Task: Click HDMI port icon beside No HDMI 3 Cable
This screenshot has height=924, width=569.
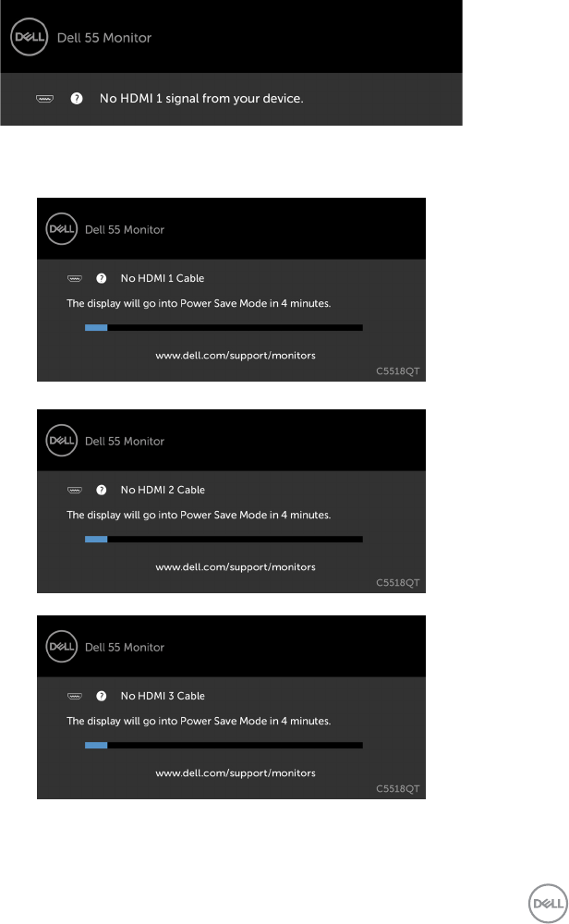Action: pos(75,696)
